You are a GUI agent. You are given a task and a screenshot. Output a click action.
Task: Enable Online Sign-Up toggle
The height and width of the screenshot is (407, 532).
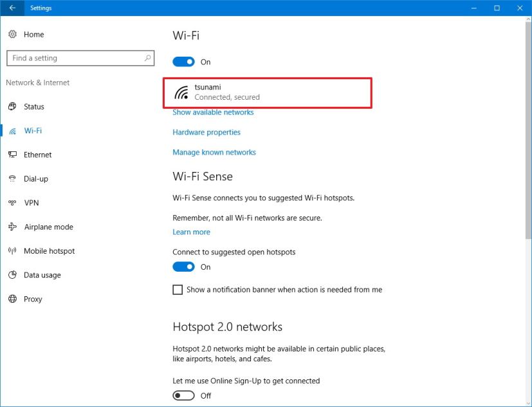click(183, 395)
